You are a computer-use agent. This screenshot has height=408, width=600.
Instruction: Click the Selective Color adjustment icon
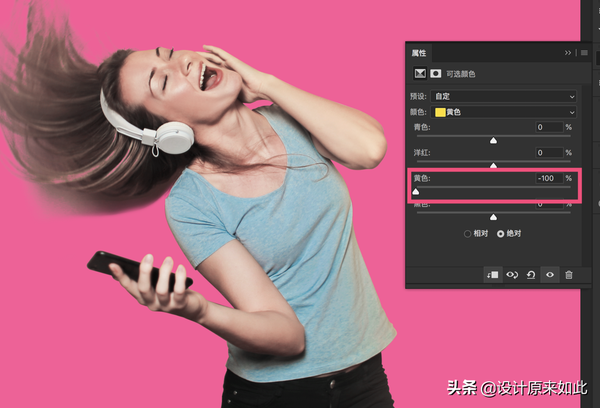coord(420,74)
